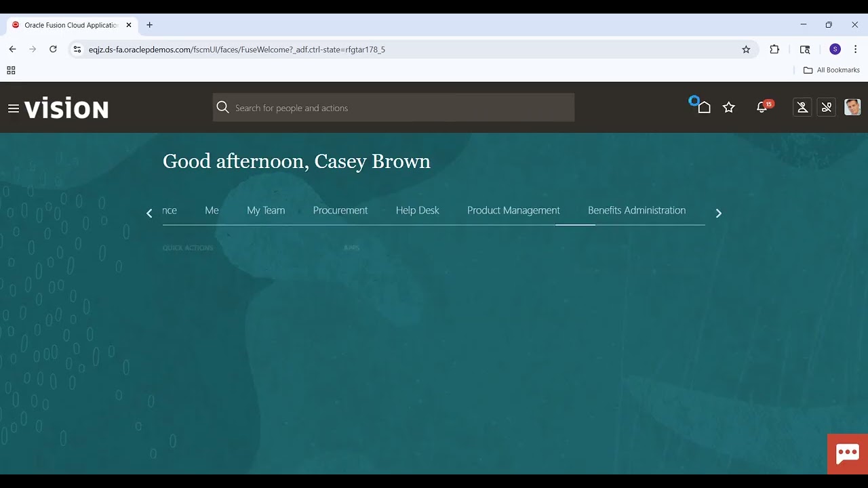
Task: Open All Bookmarks folder
Action: tap(831, 70)
